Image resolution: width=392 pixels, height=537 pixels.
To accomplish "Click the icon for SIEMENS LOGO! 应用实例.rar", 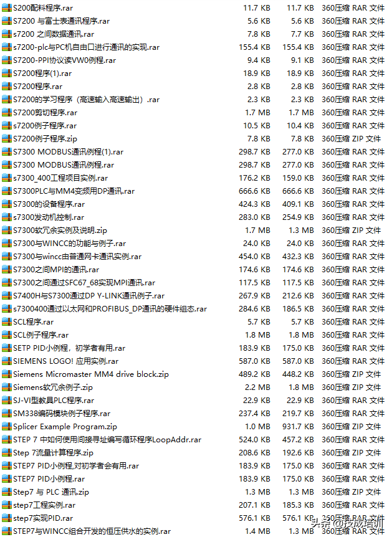I will pyautogui.click(x=7, y=361).
